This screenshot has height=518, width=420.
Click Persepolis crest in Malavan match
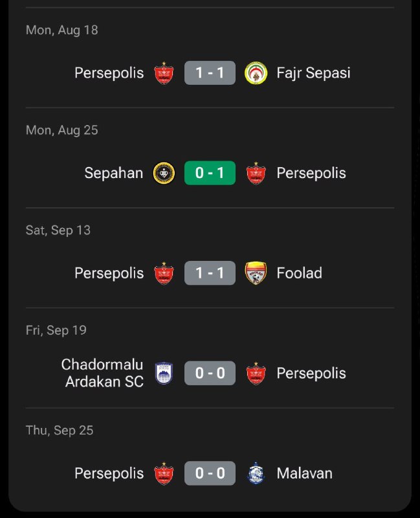pos(164,473)
